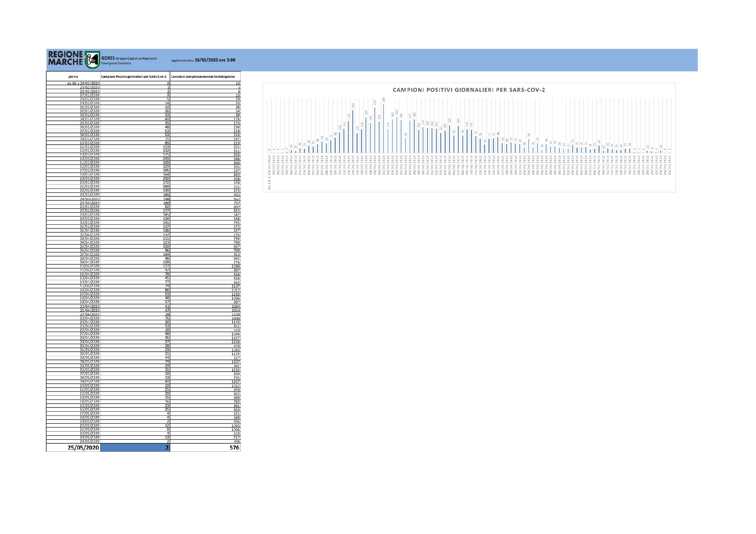Screen dimensions: 756x534
Task: Select the REGIONE MARCHE header text
Action: pos(65,58)
